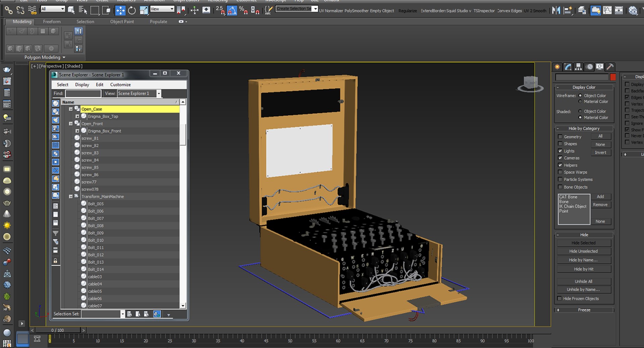Open the Mirror tool in the main toolbar
644x348 pixels.
(556, 10)
